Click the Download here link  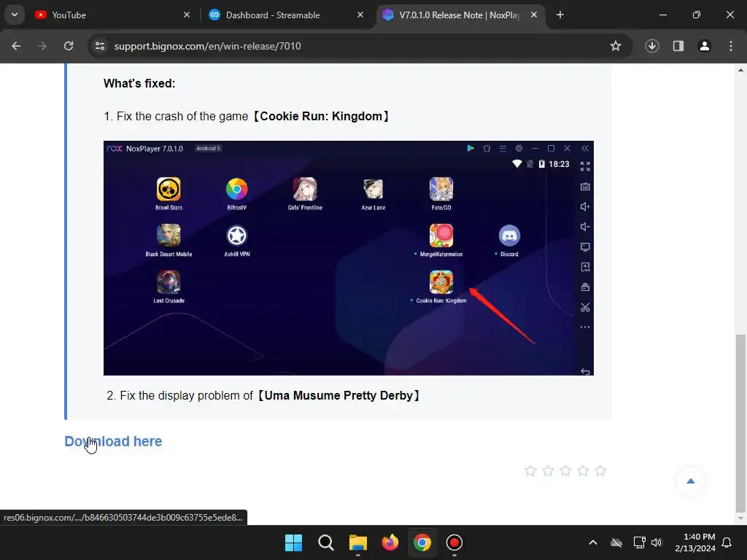pos(113,441)
